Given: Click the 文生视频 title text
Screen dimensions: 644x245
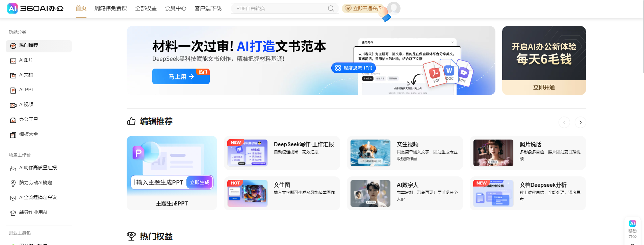Looking at the screenshot, I should 408,144.
